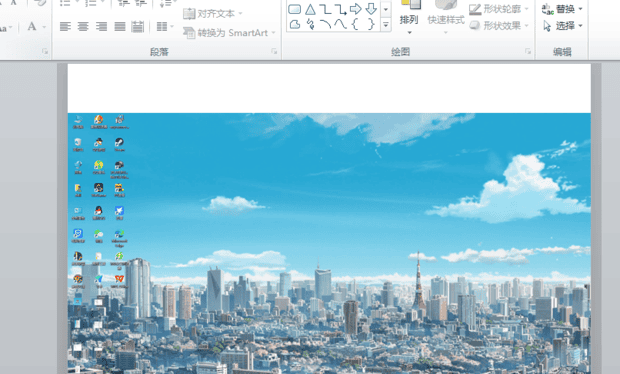
Task: Select the left brace shape
Action: tap(355, 25)
